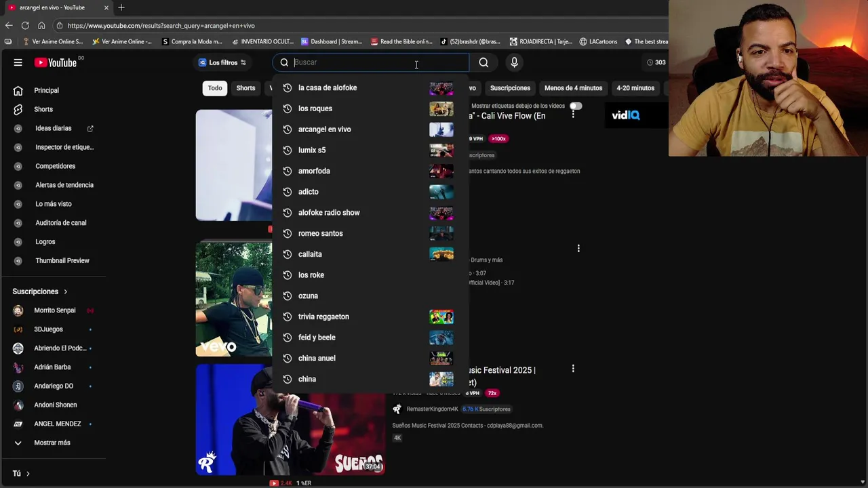868x488 pixels.
Task: Open the YouTube hamburger guide menu
Action: (x=18, y=62)
